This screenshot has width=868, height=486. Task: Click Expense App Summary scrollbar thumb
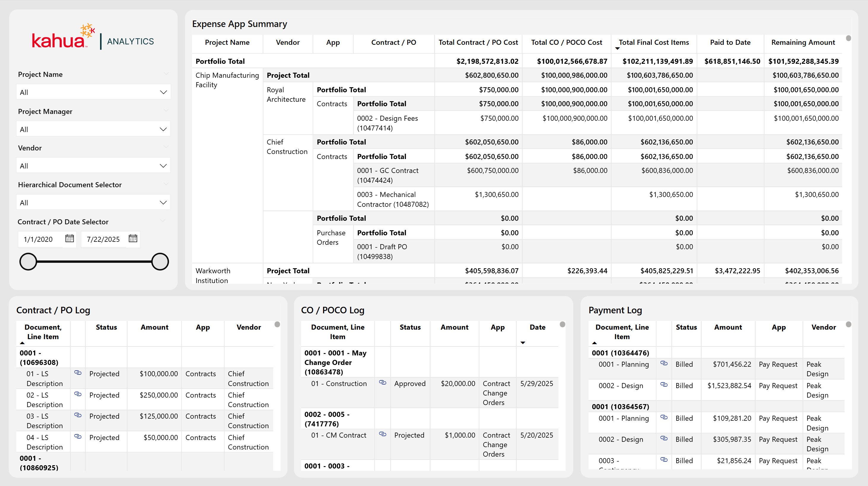coord(848,38)
